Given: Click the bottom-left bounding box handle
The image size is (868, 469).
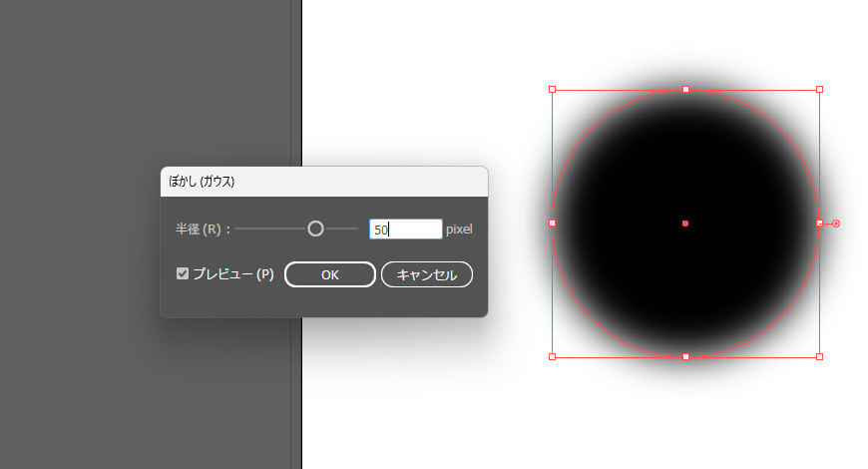Looking at the screenshot, I should point(553,356).
